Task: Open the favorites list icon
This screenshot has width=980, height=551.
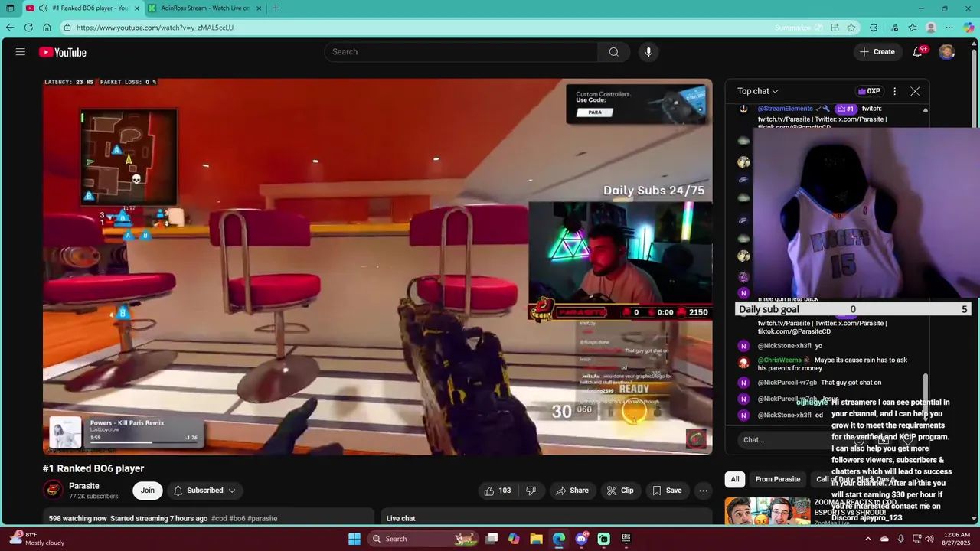Action: (913, 28)
